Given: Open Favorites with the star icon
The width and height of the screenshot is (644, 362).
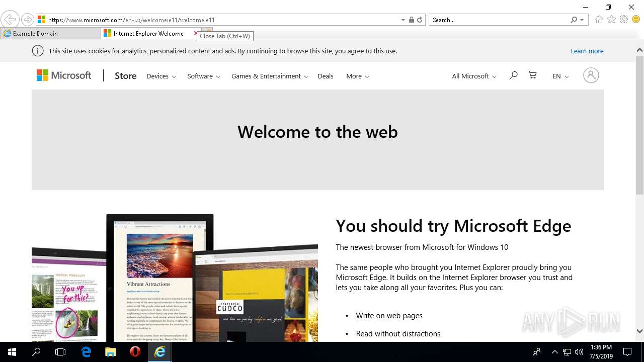Looking at the screenshot, I should (611, 20).
